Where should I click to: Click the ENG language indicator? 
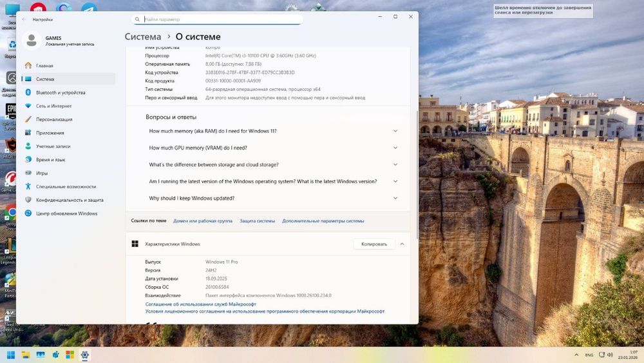click(589, 355)
